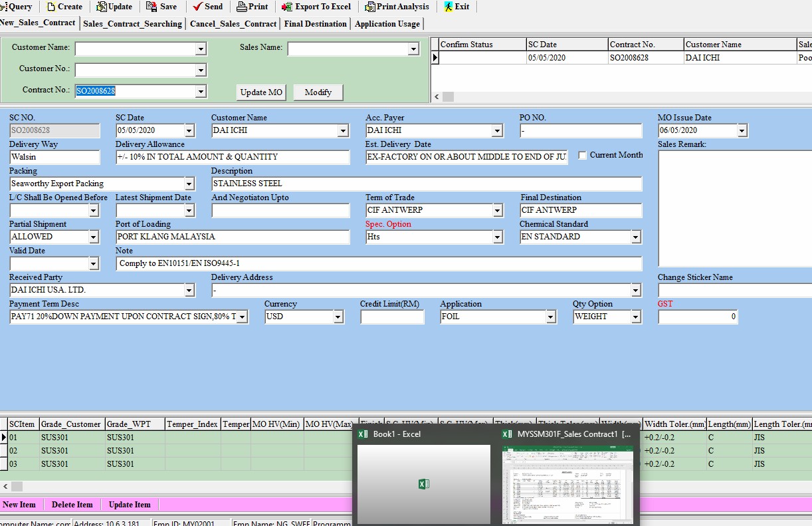812x526 pixels.
Task: Expand the Packing Seaworthy Export dropdown
Action: (x=189, y=184)
